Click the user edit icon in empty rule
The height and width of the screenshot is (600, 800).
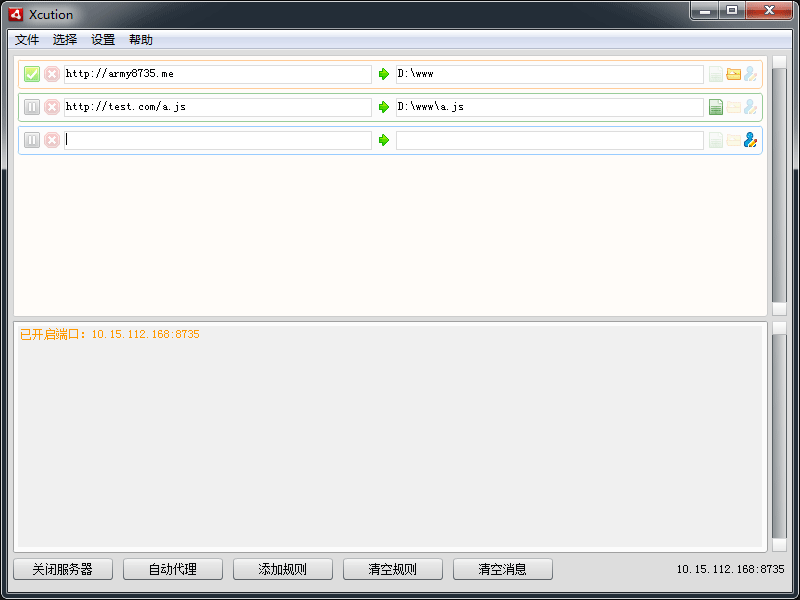coord(750,140)
